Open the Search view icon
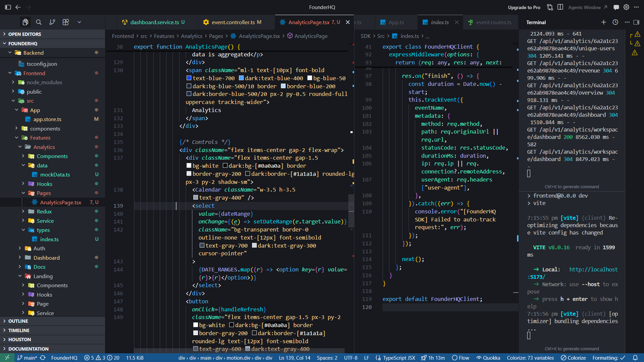The image size is (644, 362). pyautogui.click(x=39, y=22)
